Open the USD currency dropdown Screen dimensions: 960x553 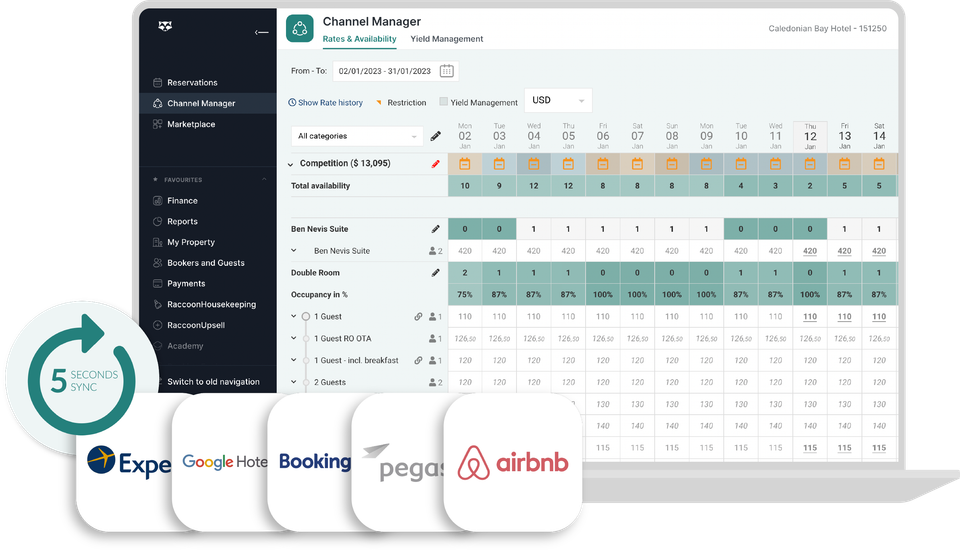tap(558, 100)
